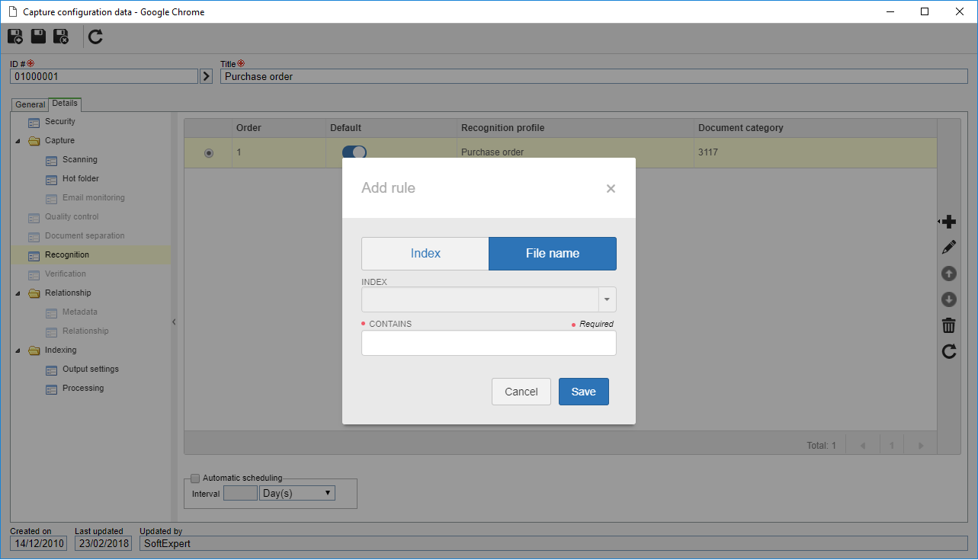Select the Verification tree item
Screen dimensions: 978x560
pyautogui.click(x=66, y=274)
